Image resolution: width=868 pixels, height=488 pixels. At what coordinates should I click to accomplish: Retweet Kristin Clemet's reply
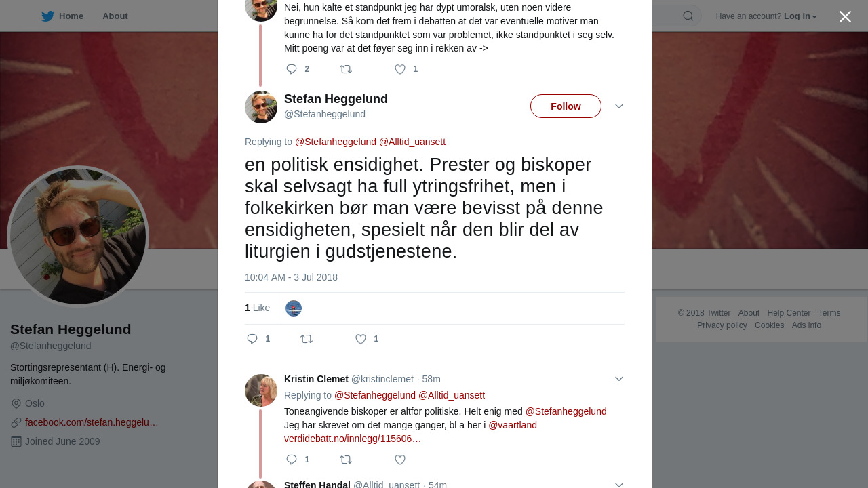tap(346, 460)
